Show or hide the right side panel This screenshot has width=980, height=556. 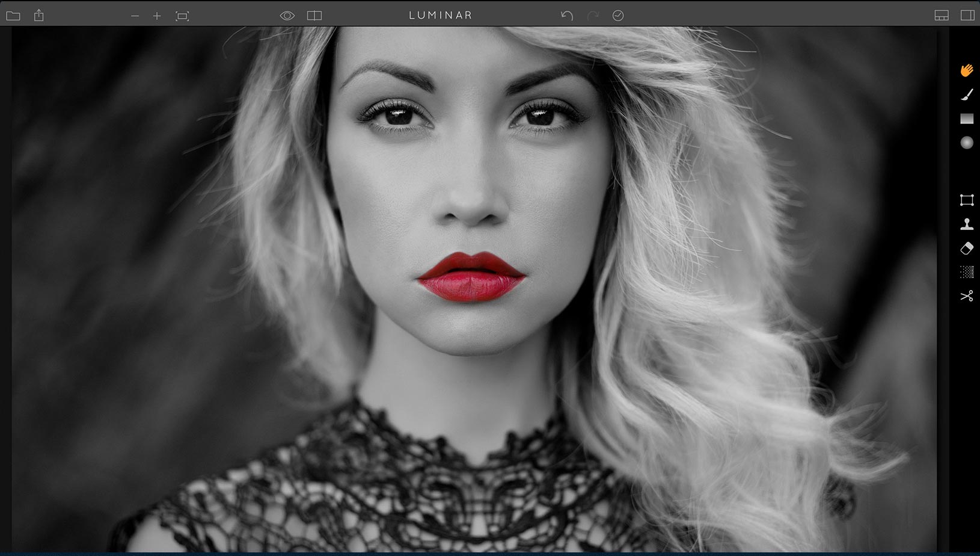click(x=967, y=16)
